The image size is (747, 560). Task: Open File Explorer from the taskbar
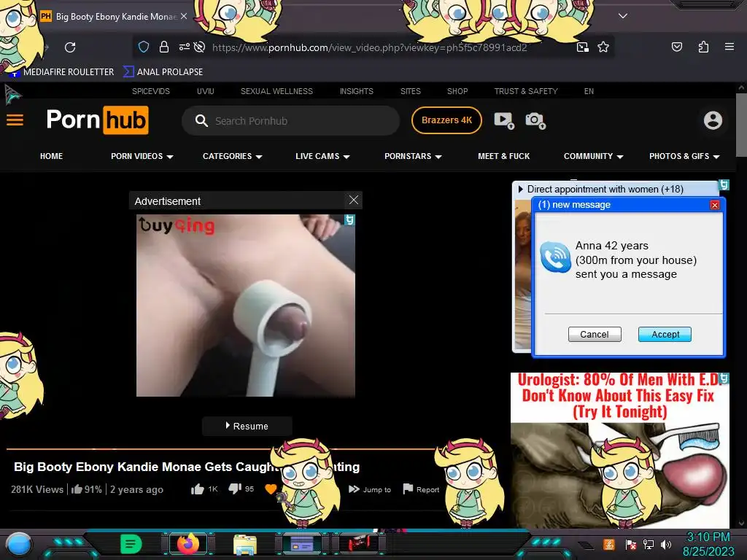(x=245, y=544)
